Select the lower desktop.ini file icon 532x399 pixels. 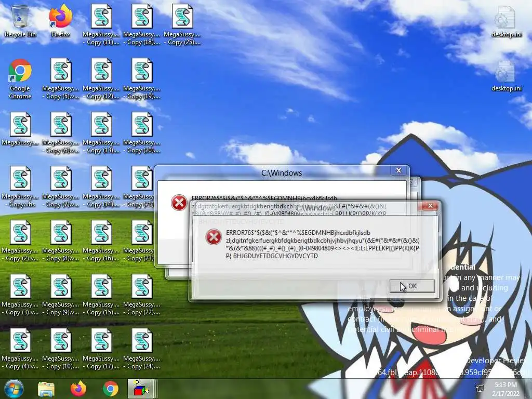(506, 75)
